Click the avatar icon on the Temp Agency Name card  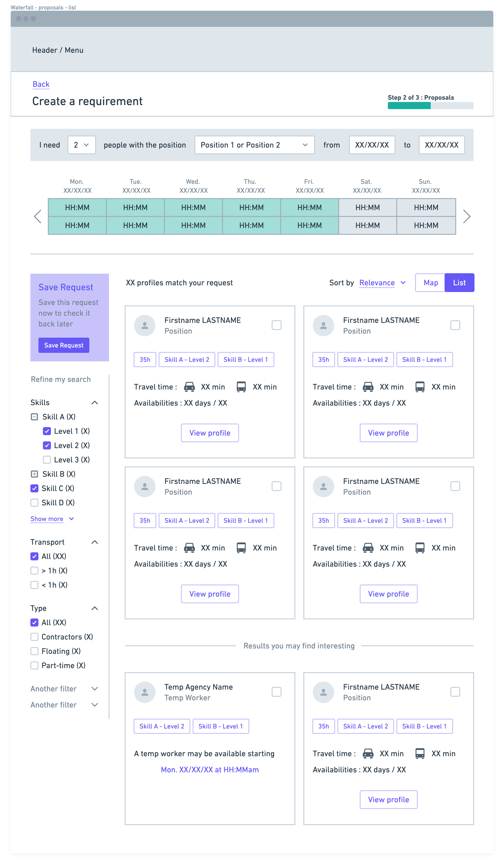145,692
